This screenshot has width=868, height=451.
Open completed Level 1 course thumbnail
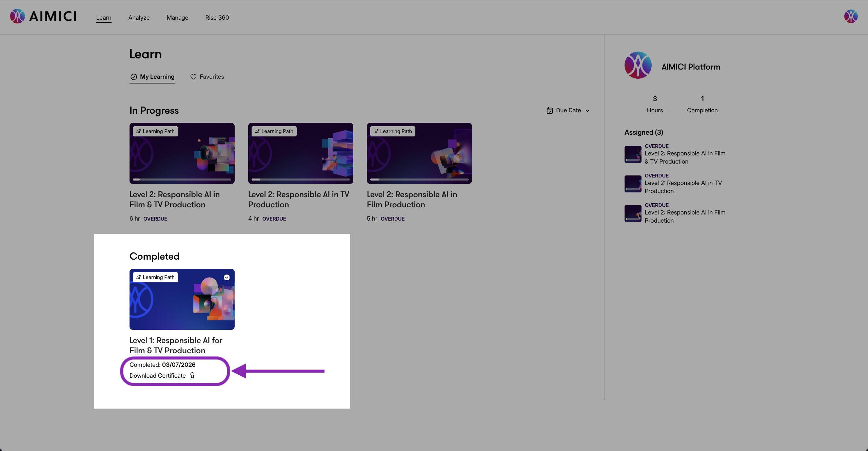[x=182, y=299]
